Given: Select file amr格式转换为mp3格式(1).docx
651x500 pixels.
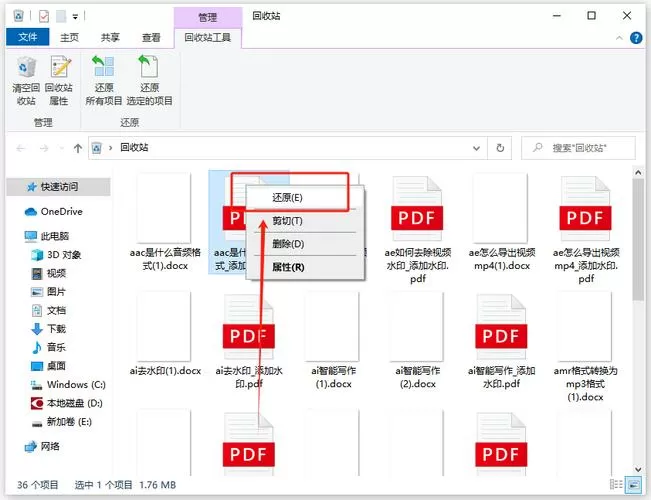Looking at the screenshot, I should pyautogui.click(x=586, y=347).
